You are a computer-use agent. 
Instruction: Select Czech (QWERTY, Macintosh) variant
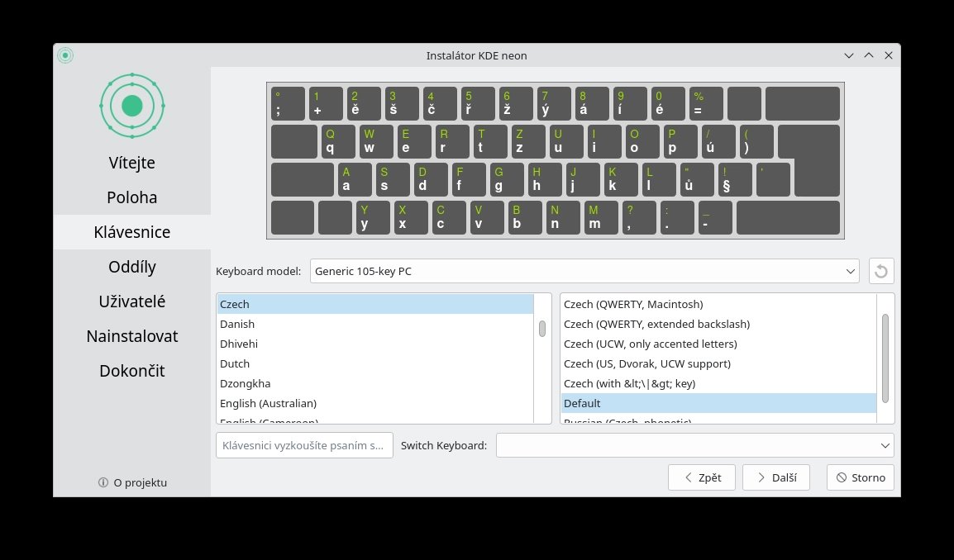click(718, 304)
